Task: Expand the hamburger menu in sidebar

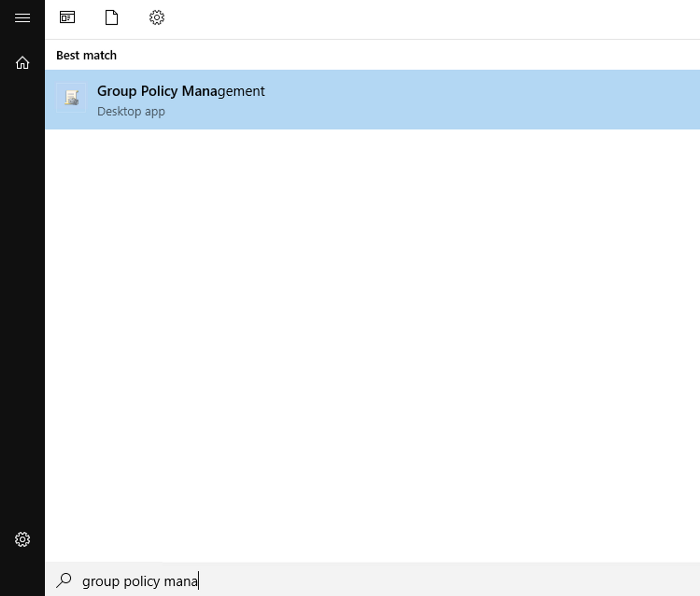Action: 22,18
